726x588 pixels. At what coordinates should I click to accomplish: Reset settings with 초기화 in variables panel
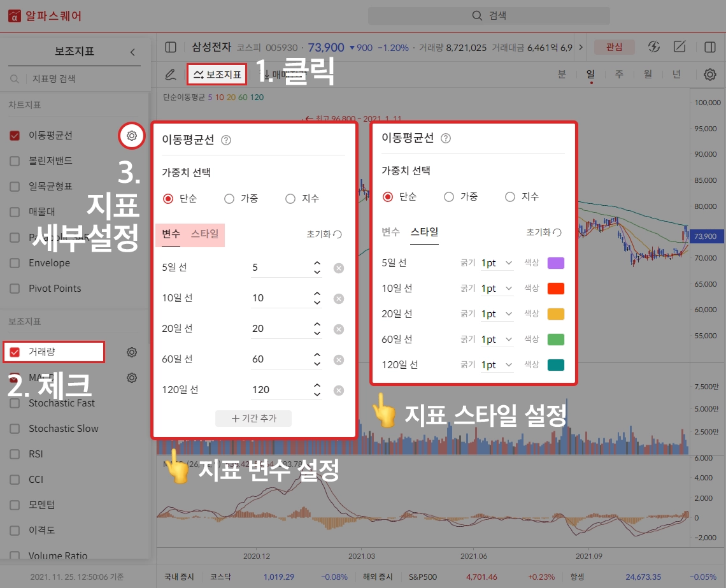coord(324,234)
